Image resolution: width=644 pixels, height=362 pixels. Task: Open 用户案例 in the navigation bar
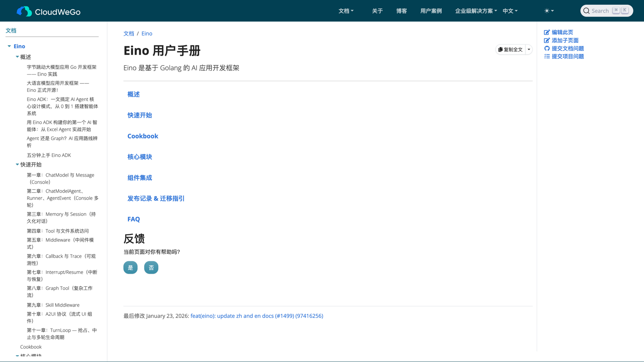pos(431,11)
